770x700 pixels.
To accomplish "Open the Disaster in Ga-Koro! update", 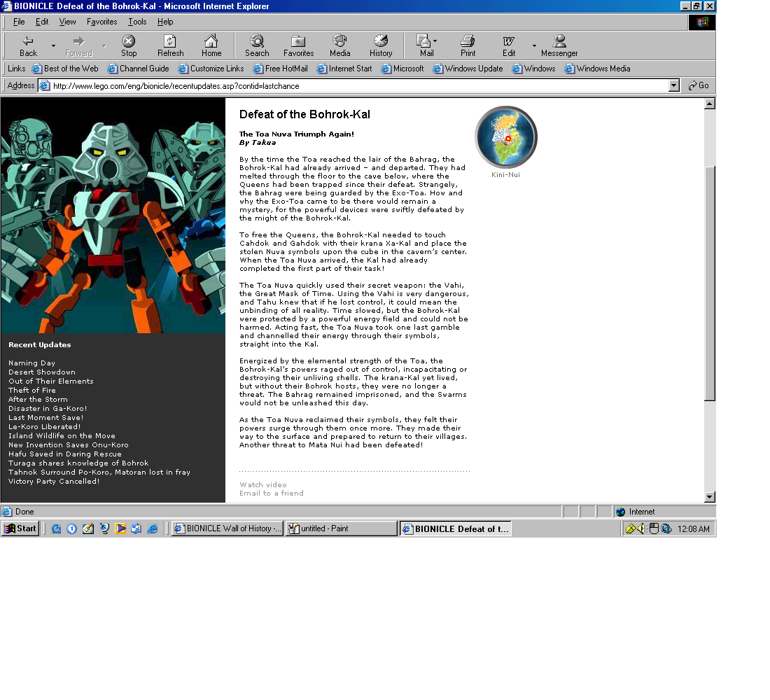I will tap(47, 409).
